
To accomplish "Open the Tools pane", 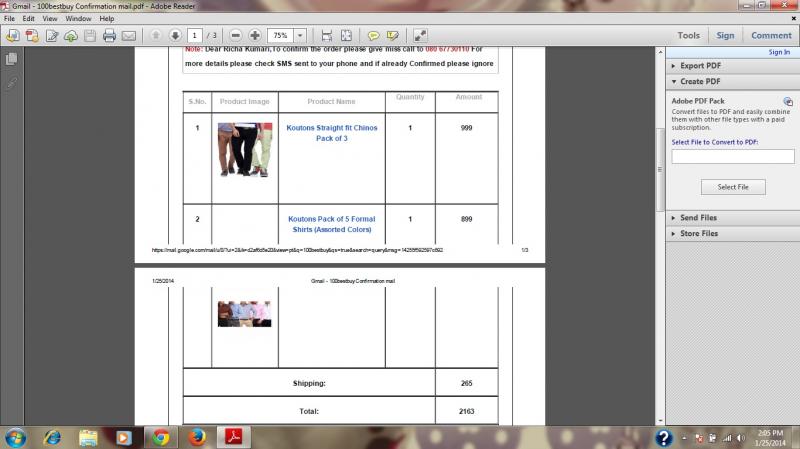I will [688, 35].
